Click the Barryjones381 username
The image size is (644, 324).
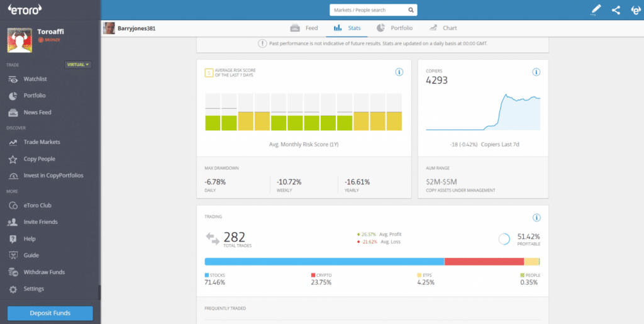[x=136, y=29]
